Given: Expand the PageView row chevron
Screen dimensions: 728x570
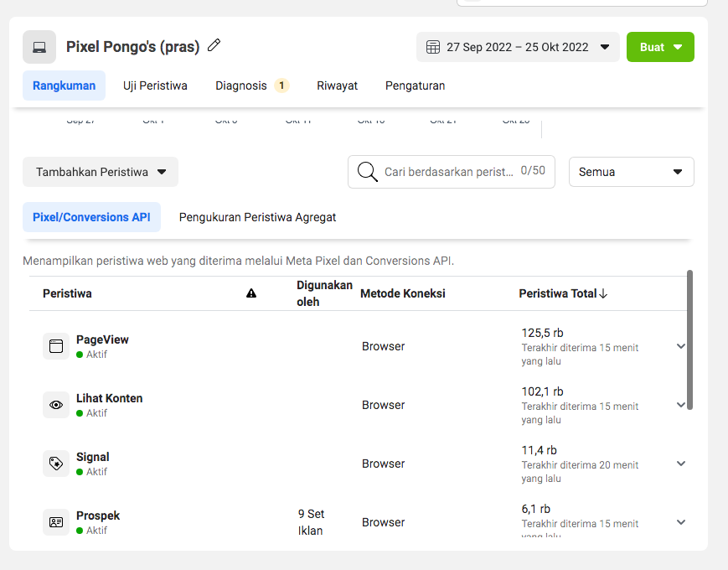Looking at the screenshot, I should (x=681, y=346).
